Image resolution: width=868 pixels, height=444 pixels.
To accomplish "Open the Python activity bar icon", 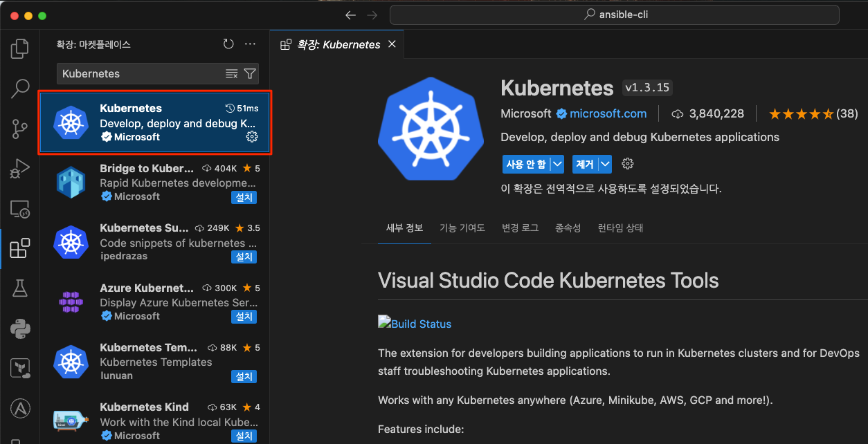I will point(20,328).
